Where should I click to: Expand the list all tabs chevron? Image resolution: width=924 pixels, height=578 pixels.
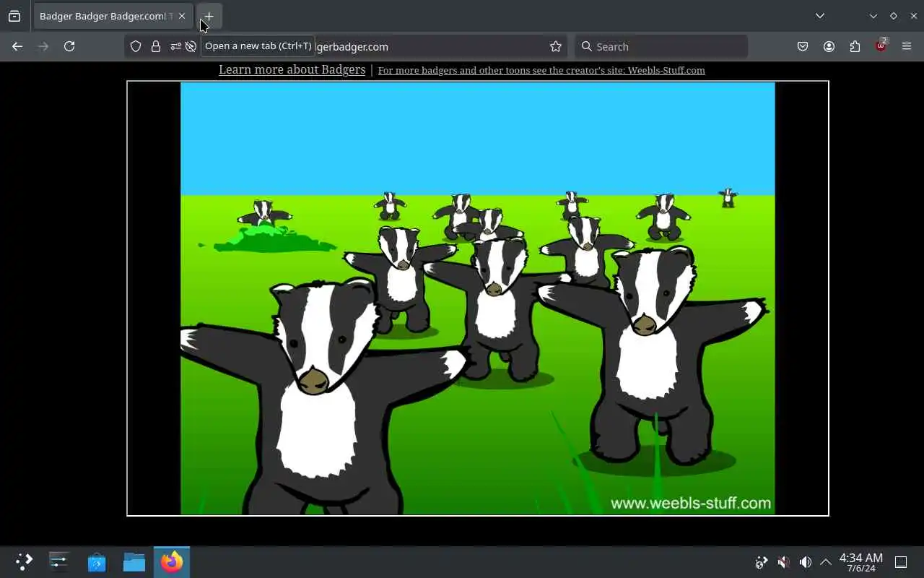(x=820, y=16)
